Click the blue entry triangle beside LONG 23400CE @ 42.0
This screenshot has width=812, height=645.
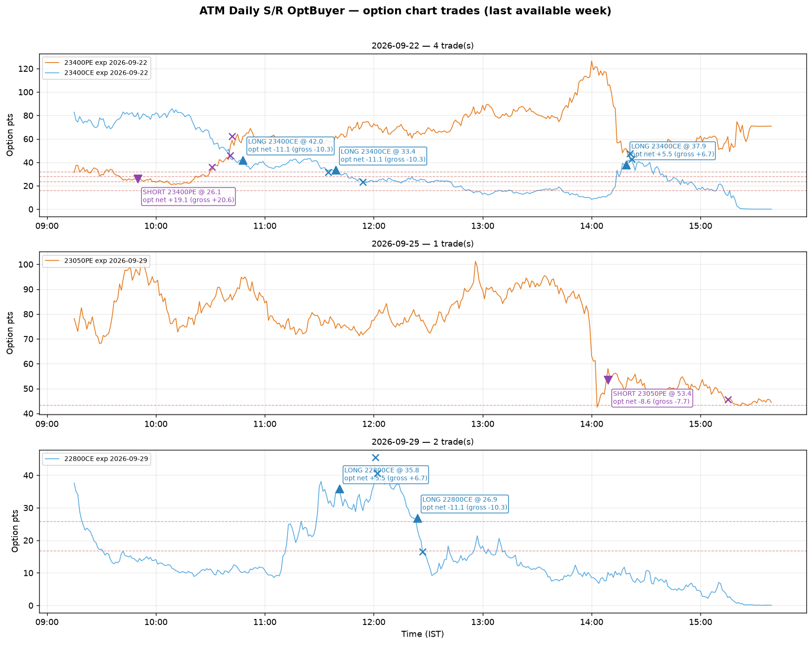[x=243, y=160]
